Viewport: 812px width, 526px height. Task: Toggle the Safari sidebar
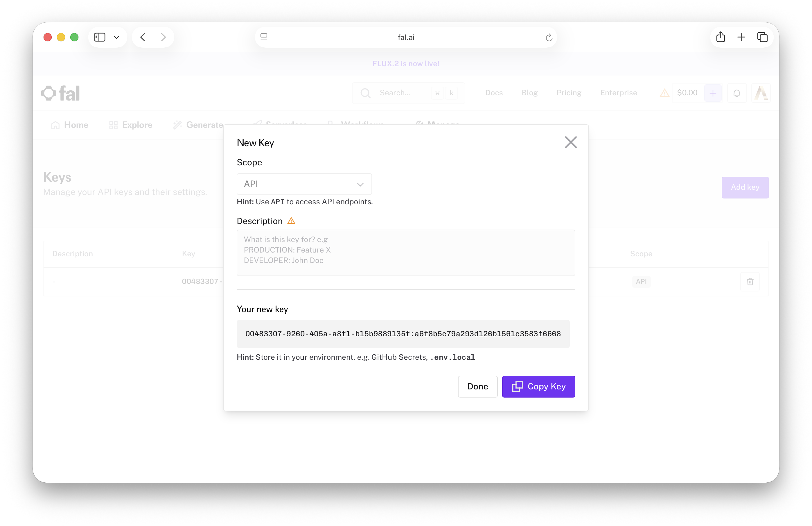(x=100, y=37)
